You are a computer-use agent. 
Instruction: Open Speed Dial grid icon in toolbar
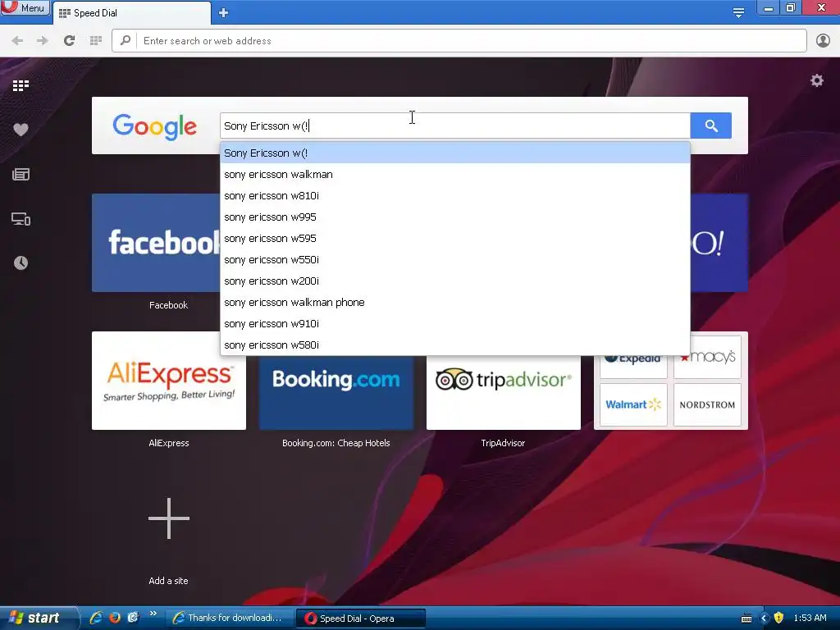pos(96,41)
